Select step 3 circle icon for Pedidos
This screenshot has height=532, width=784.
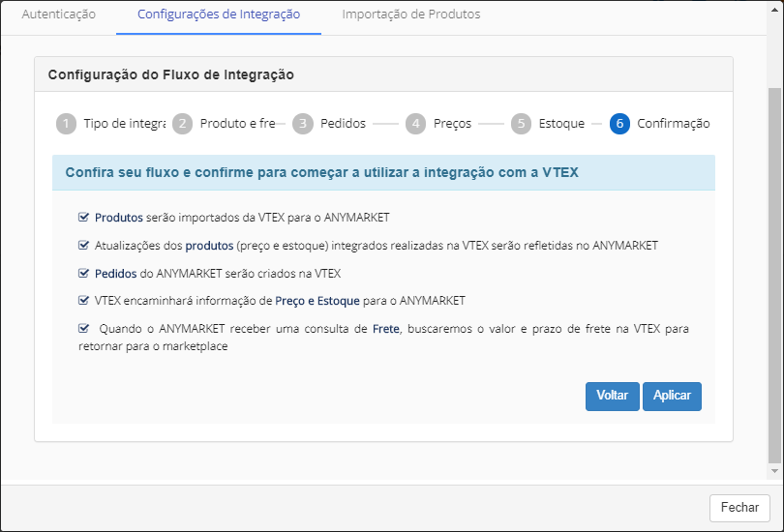pos(303,124)
